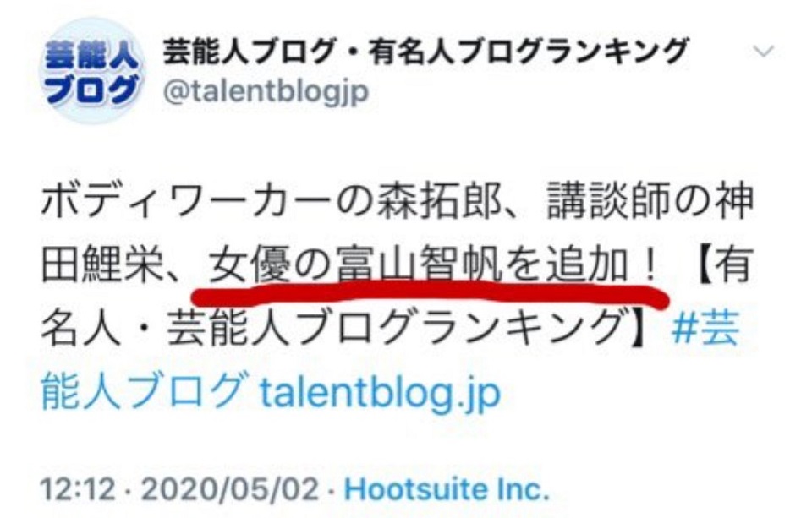Click the 富山智帆 name in tweet
The image size is (812, 518).
419,265
